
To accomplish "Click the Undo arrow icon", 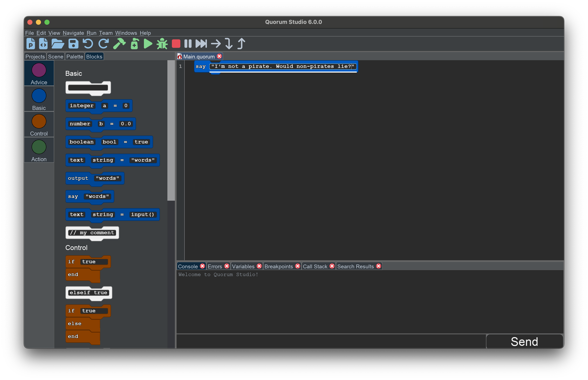I will click(88, 44).
